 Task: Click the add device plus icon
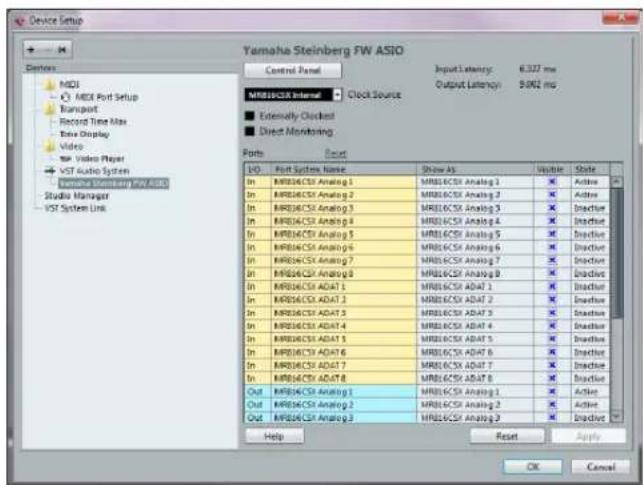[x=31, y=50]
